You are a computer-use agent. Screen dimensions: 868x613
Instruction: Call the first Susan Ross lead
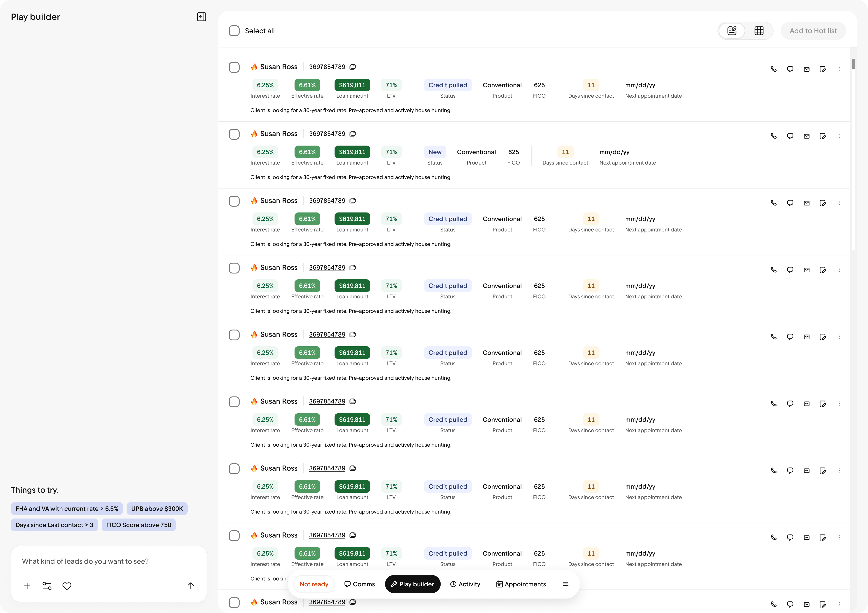click(x=774, y=69)
